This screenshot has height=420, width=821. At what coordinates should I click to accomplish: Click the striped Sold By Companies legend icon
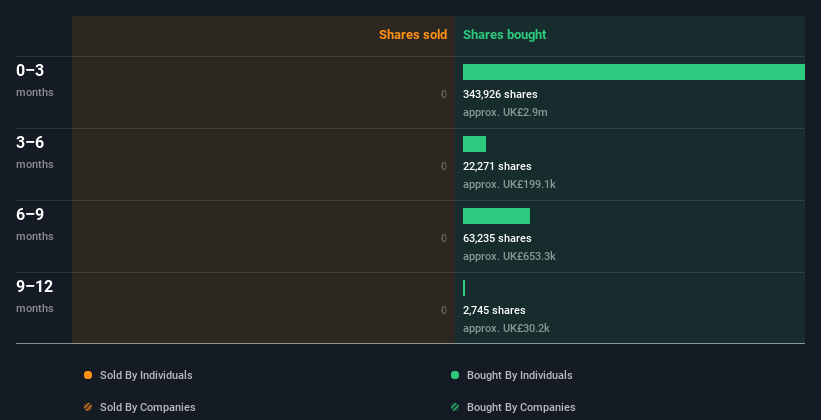[x=88, y=407]
